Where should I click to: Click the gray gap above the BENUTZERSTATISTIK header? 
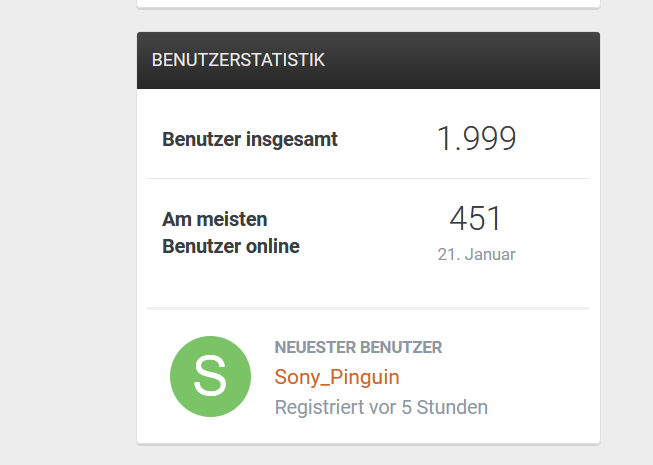[368, 20]
